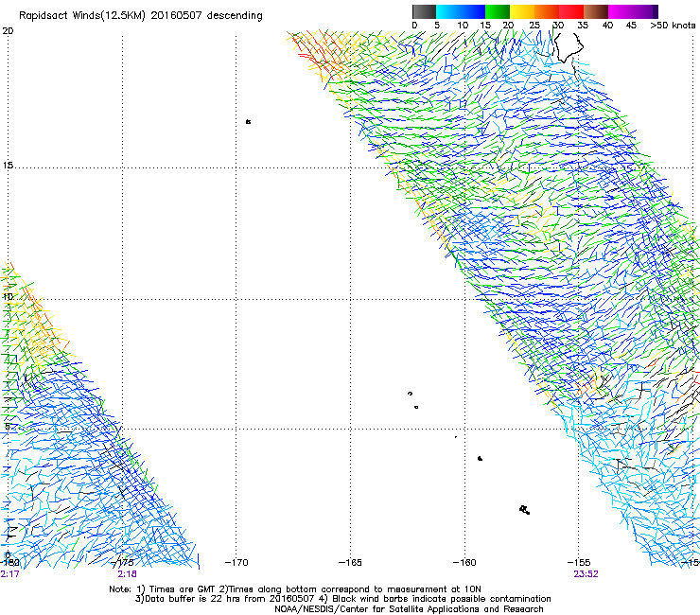This screenshot has height=615, width=700.
Task: Click the small island near 17N west of -170
Action: pos(248,121)
